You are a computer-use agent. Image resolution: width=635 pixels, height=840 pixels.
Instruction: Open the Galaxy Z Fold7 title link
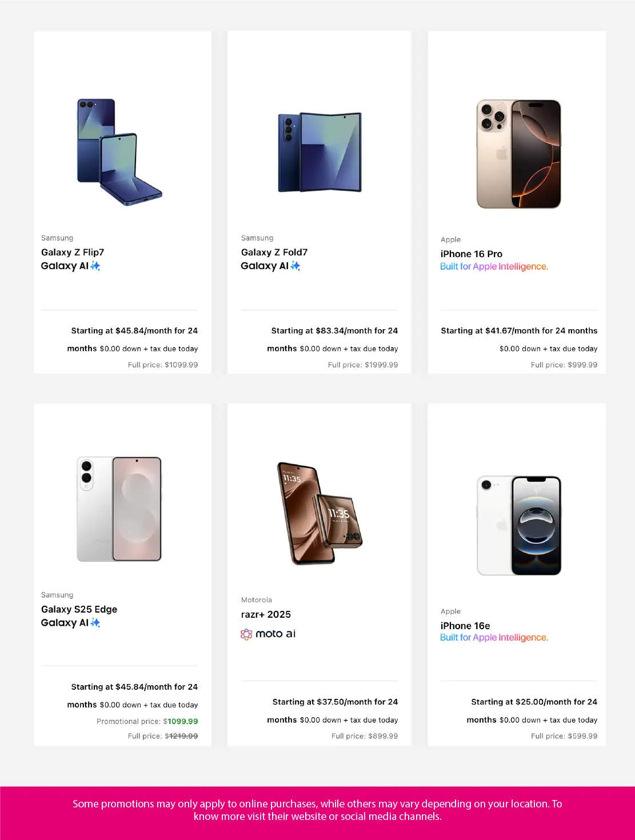tap(274, 252)
